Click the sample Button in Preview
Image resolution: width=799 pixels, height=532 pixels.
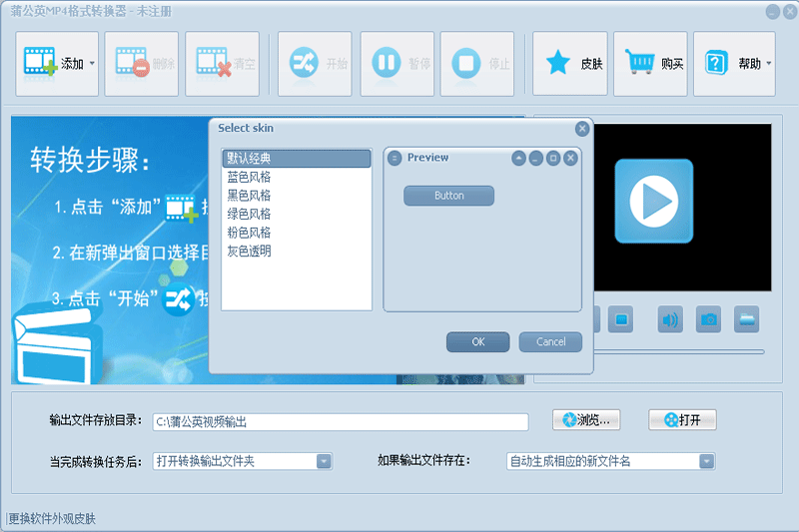pos(448,196)
